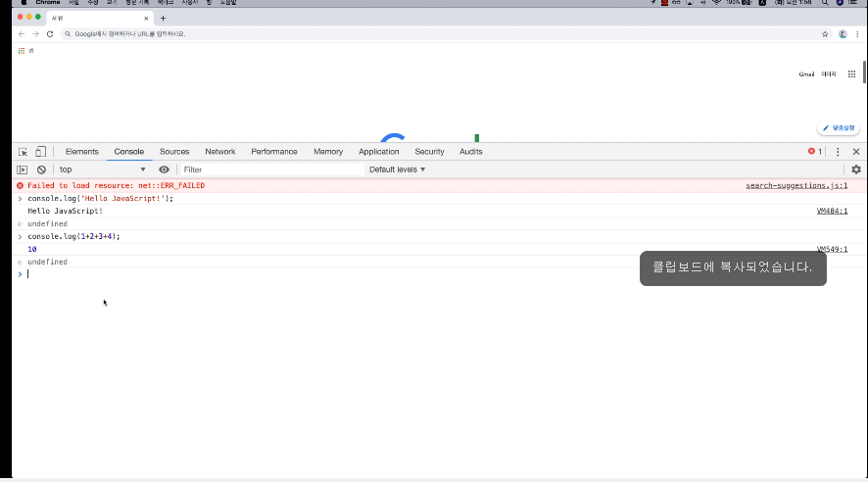This screenshot has width=868, height=482.
Task: Focus the console prompt input line
Action: (x=437, y=274)
